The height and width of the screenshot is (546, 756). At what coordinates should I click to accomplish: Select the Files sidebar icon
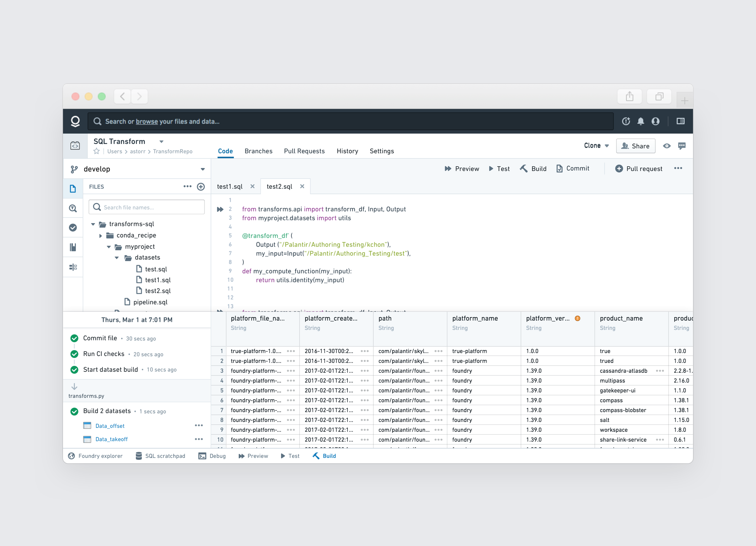click(x=73, y=189)
